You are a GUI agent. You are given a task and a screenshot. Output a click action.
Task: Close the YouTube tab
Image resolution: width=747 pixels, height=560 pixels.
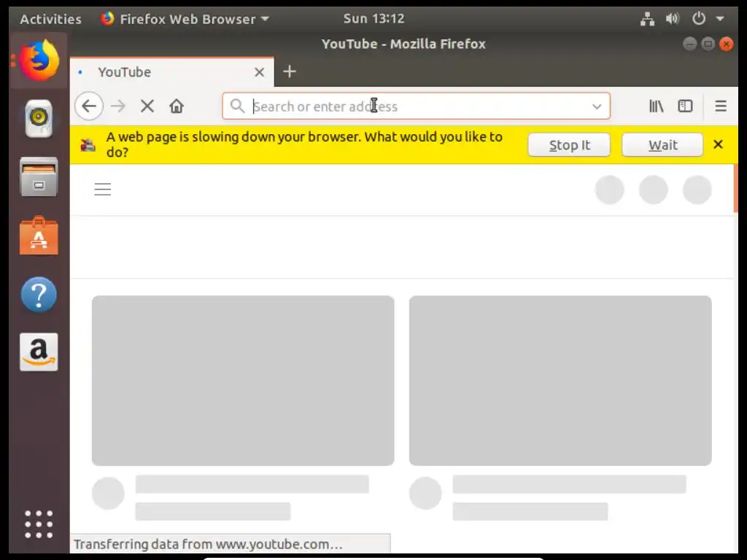pos(259,72)
